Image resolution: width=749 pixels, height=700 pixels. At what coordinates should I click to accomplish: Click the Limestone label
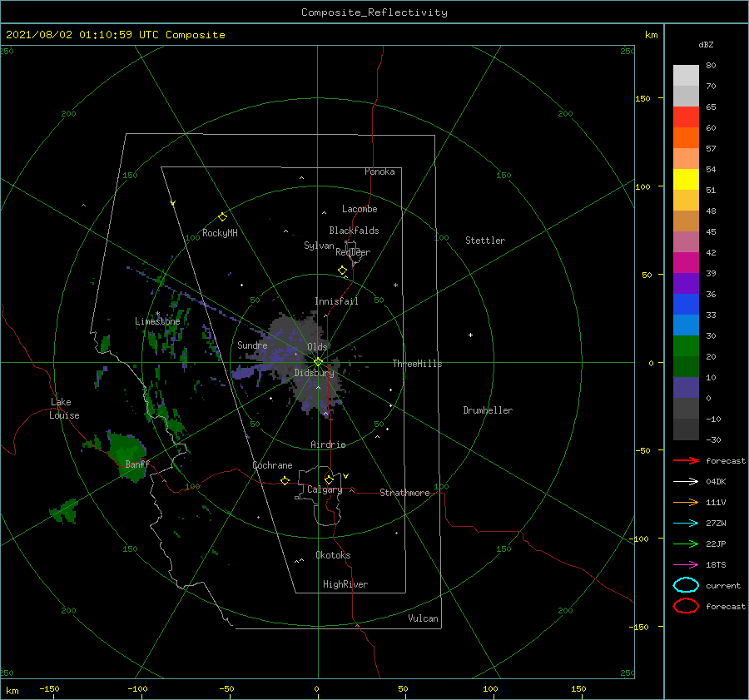point(157,321)
